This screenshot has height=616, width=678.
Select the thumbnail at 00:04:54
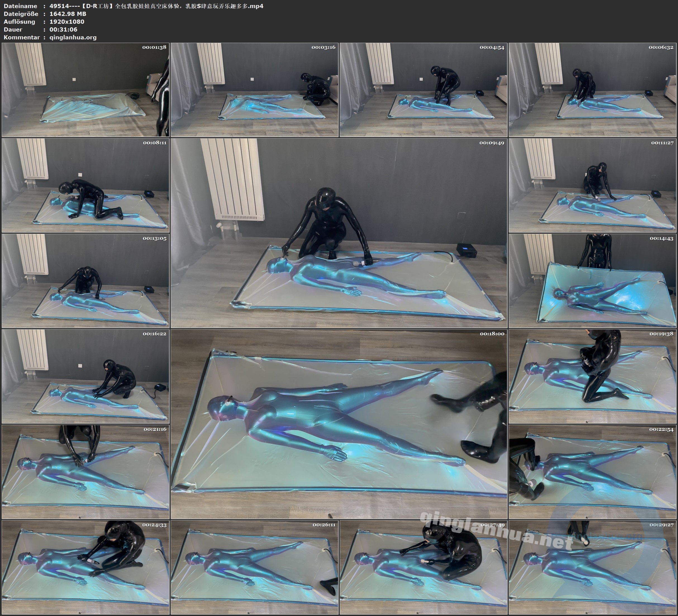424,90
